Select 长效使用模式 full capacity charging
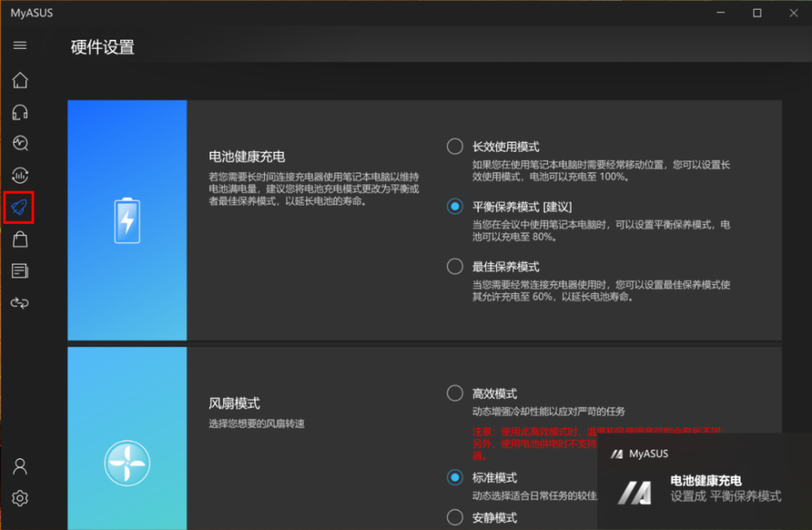 455,146
